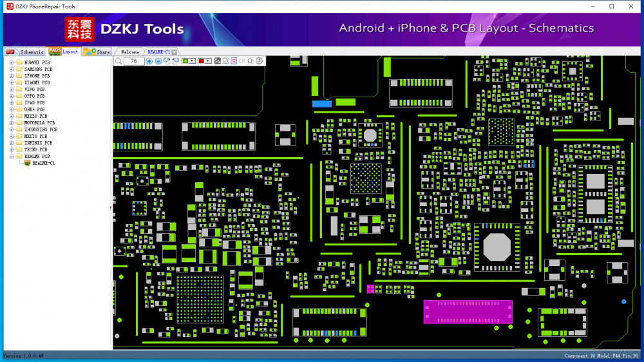Click the zoom in plus icon
This screenshot has height=362, width=644.
point(149,61)
